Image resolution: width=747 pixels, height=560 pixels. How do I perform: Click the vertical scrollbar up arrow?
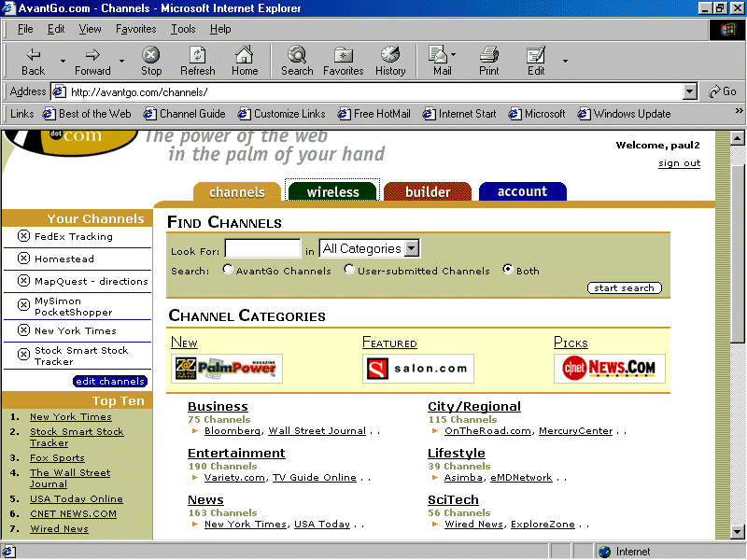point(737,138)
